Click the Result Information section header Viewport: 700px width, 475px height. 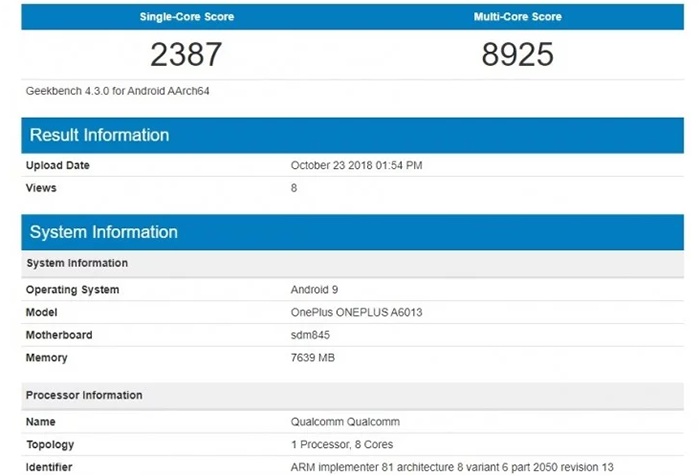pos(353,135)
